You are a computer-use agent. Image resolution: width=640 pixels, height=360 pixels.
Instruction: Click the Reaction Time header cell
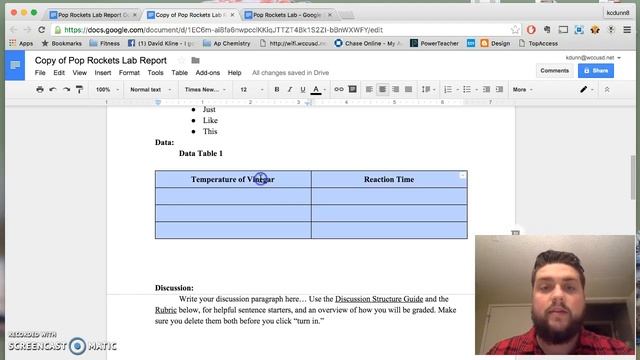(x=389, y=179)
